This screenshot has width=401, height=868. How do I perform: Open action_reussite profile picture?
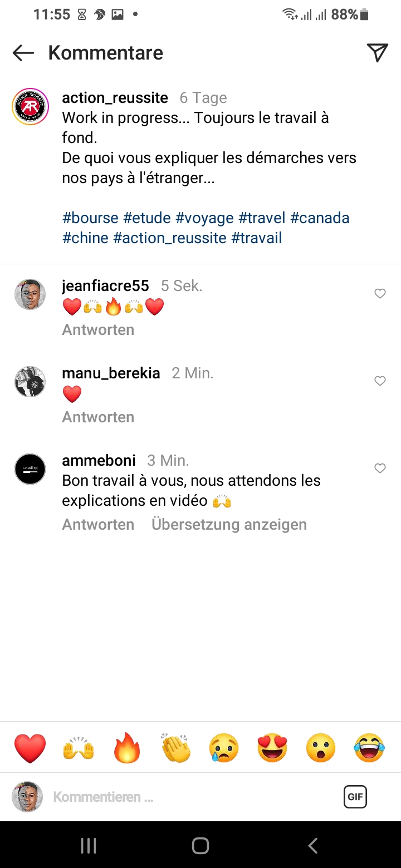tap(31, 106)
